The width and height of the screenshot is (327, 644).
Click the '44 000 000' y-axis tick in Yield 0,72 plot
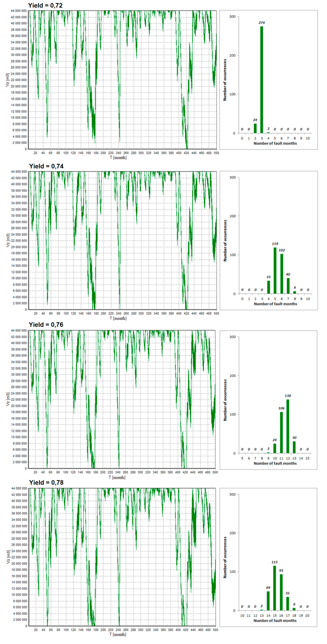click(19, 11)
